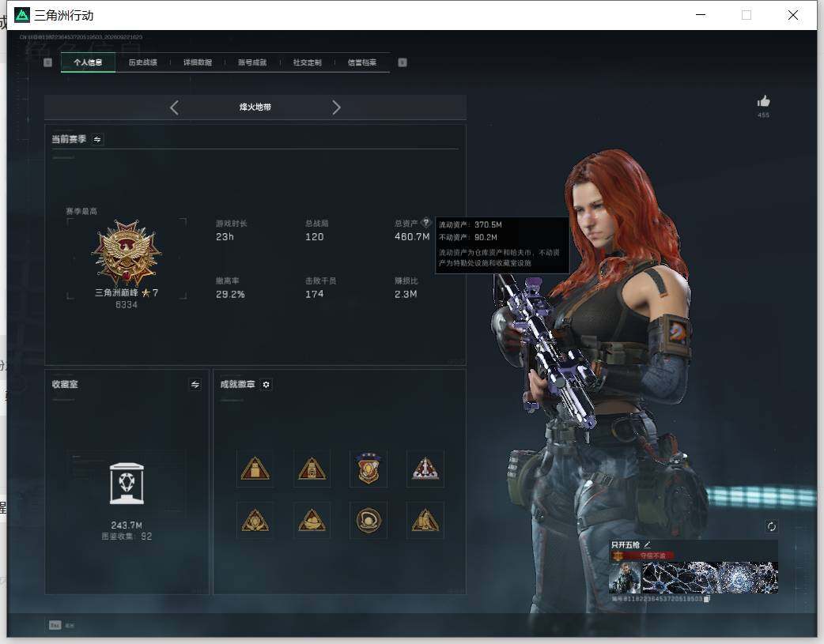
Task: Click the 烽火地带 mode title
Action: click(255, 107)
